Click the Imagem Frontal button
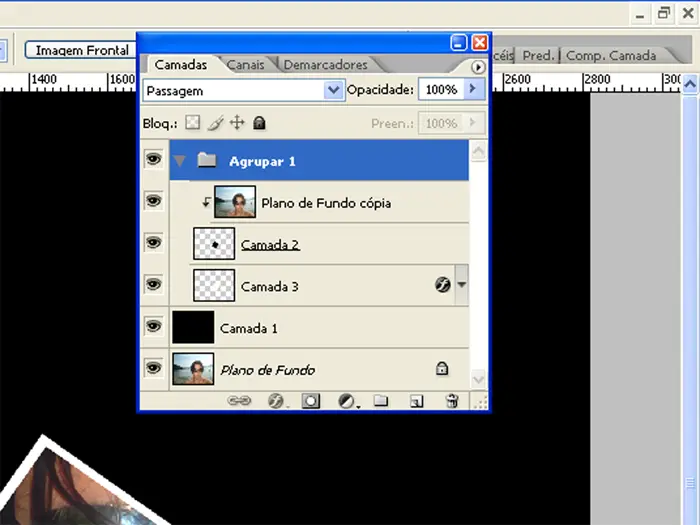The image size is (700, 525). pyautogui.click(x=82, y=50)
